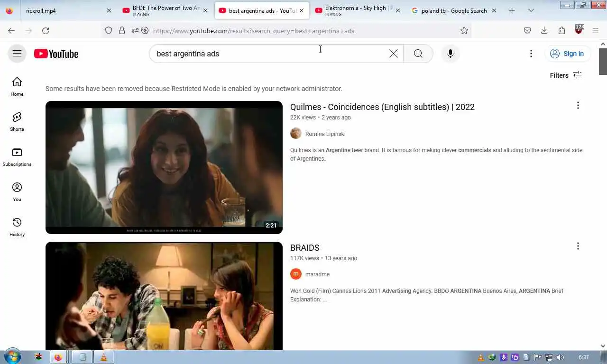Click the Romina Lipinski channel avatar
Screen dimensions: 607x364
pos(296,134)
